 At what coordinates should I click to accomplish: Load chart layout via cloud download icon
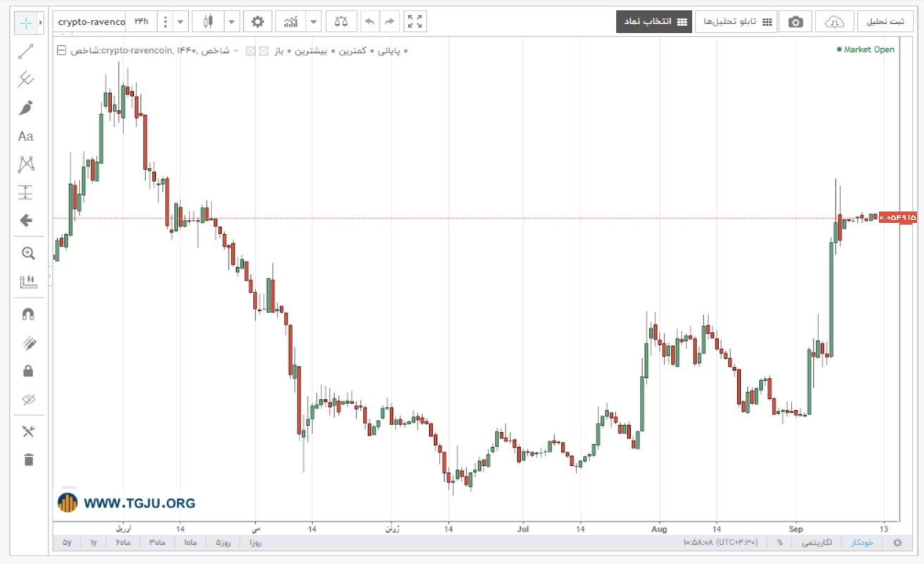coord(835,22)
